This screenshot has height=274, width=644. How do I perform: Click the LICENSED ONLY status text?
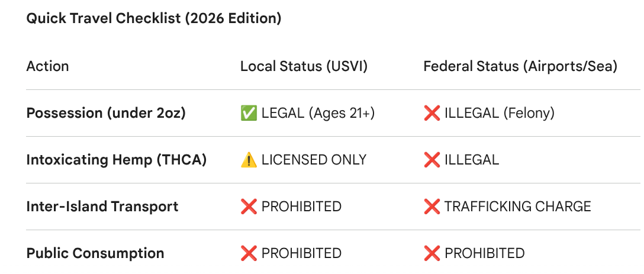click(x=314, y=159)
